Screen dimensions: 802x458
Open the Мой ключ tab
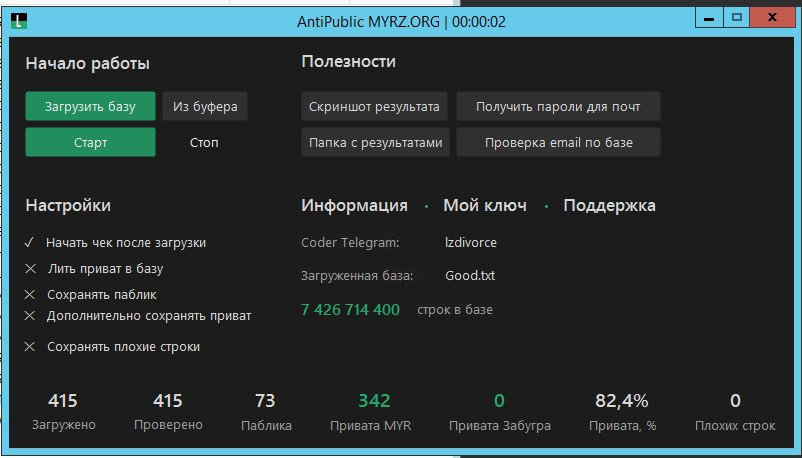point(485,205)
